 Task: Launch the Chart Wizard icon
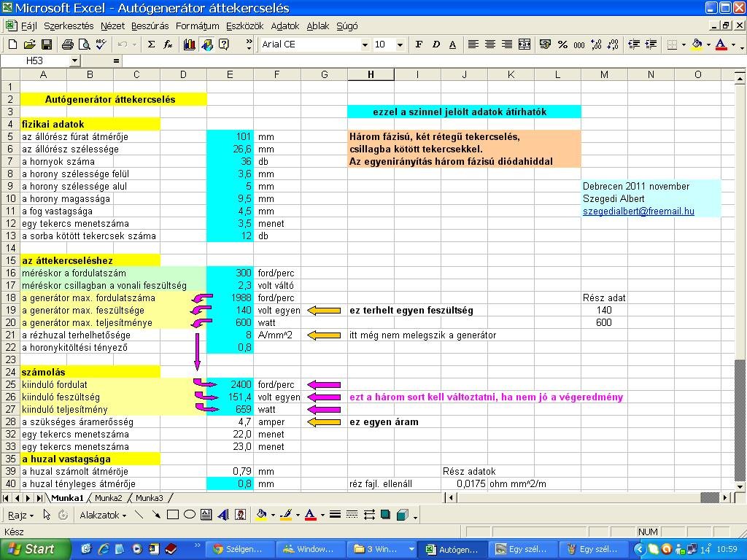[189, 44]
